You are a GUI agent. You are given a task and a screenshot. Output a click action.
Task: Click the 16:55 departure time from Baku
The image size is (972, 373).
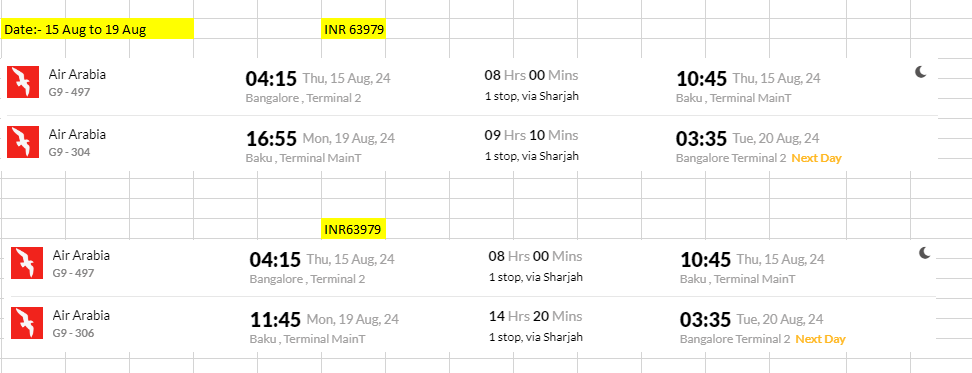[272, 138]
